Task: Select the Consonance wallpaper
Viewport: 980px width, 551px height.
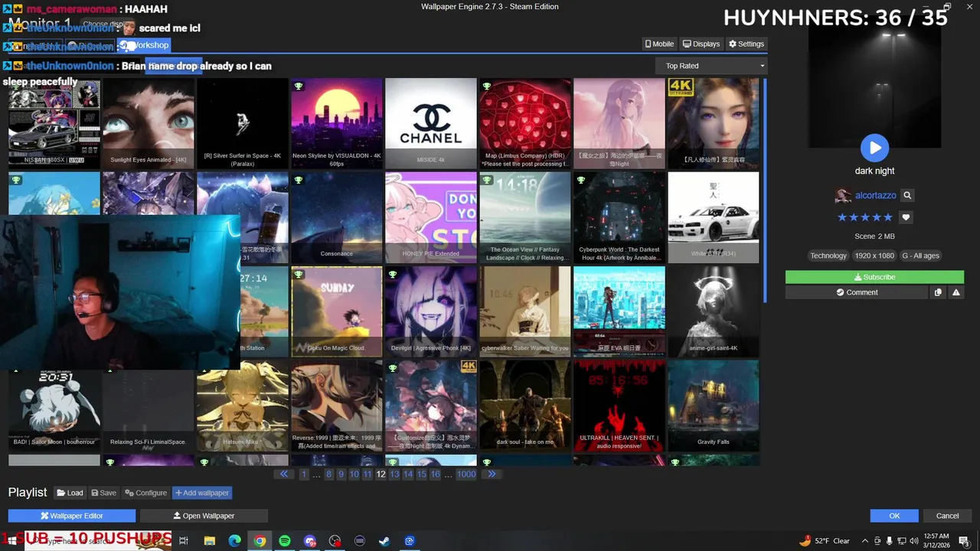Action: pos(337,217)
